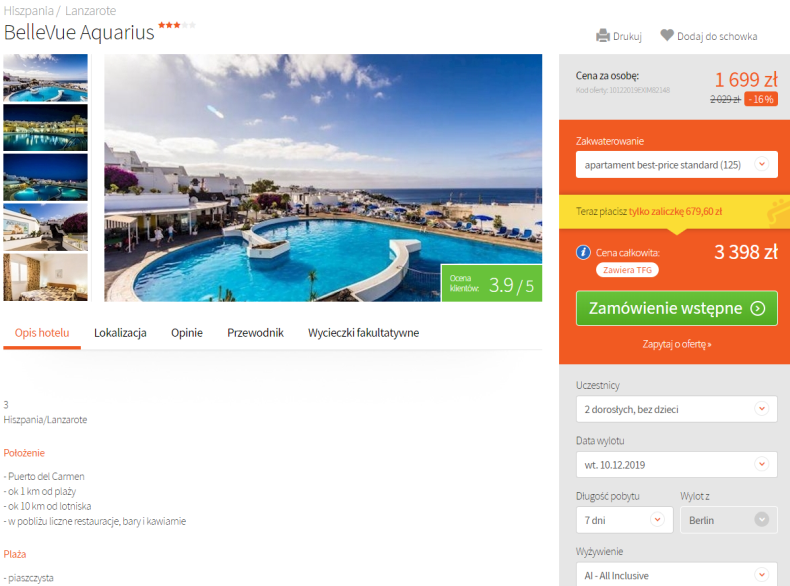
Task: Click the Lanzarote breadcrumb link
Action: (x=90, y=11)
